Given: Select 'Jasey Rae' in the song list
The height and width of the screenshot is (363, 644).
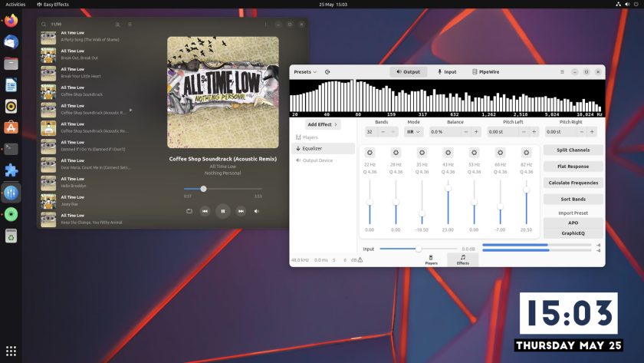Looking at the screenshot, I should [x=86, y=200].
